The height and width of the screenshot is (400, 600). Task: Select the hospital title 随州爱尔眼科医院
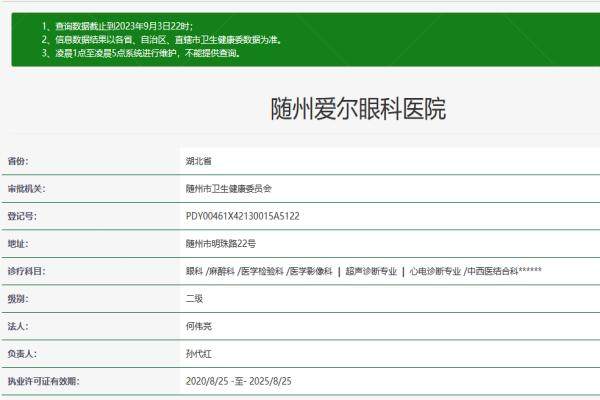pos(358,109)
